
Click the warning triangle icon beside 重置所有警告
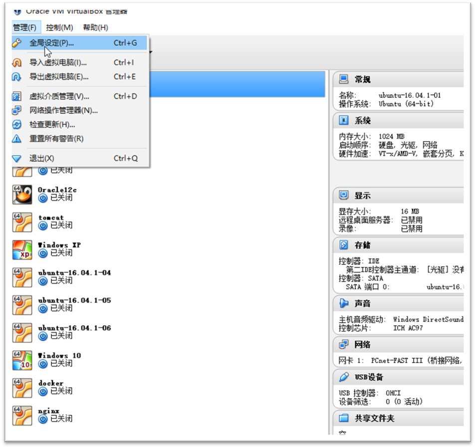pyautogui.click(x=16, y=139)
